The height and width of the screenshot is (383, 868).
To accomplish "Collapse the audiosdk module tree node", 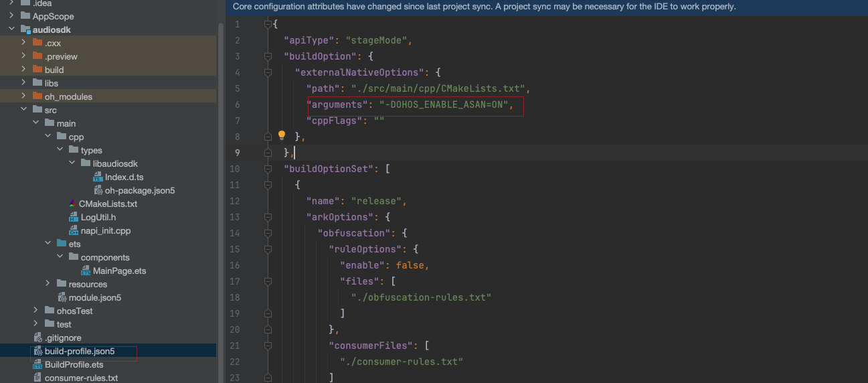I will (x=12, y=29).
